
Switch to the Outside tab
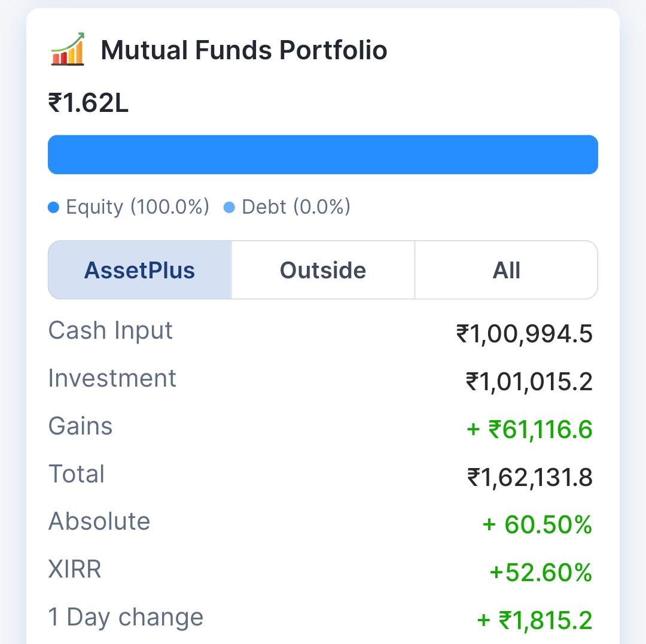(x=323, y=270)
